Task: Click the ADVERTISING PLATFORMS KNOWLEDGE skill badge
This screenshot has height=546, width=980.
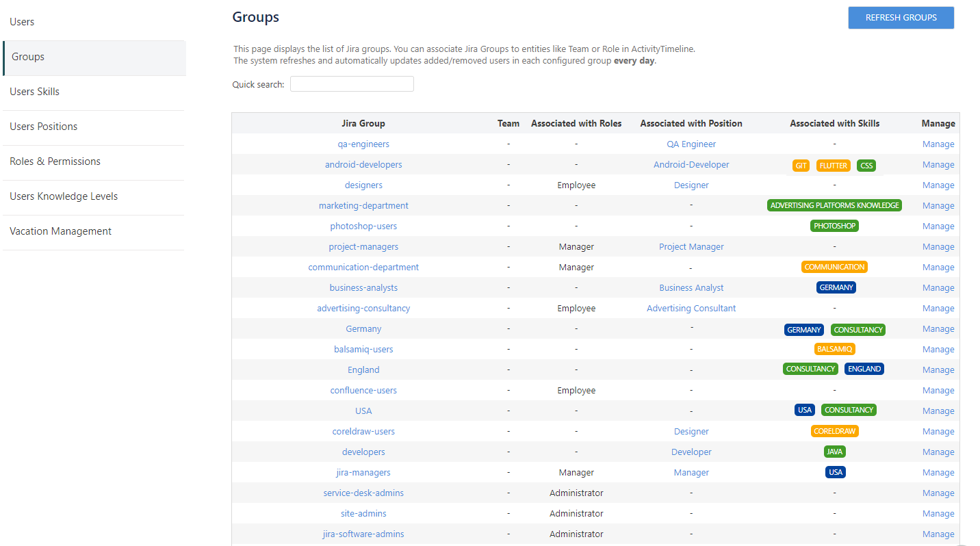Action: point(834,205)
